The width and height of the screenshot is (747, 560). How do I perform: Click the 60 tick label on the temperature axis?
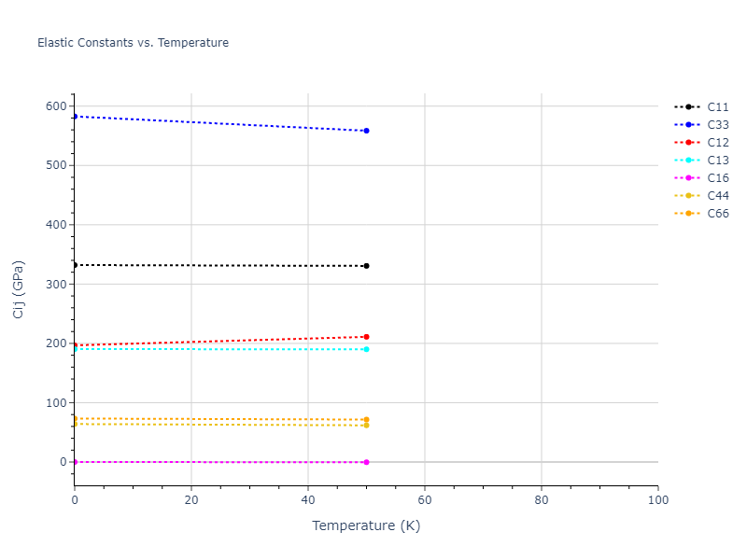click(x=425, y=500)
